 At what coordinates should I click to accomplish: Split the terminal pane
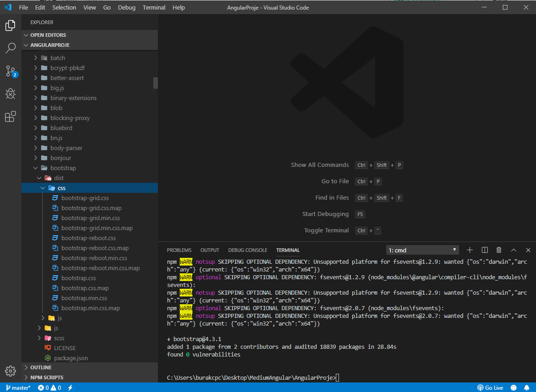[485, 250]
